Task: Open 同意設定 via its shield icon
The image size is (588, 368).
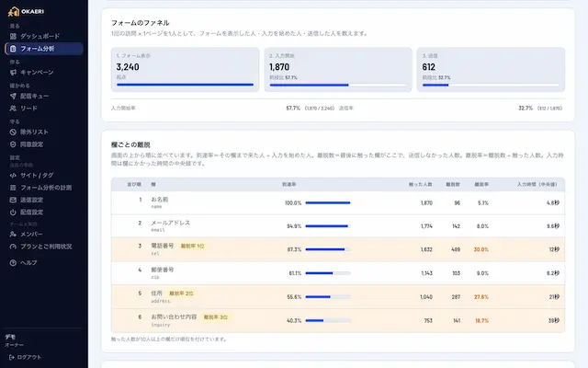Action: pos(13,144)
